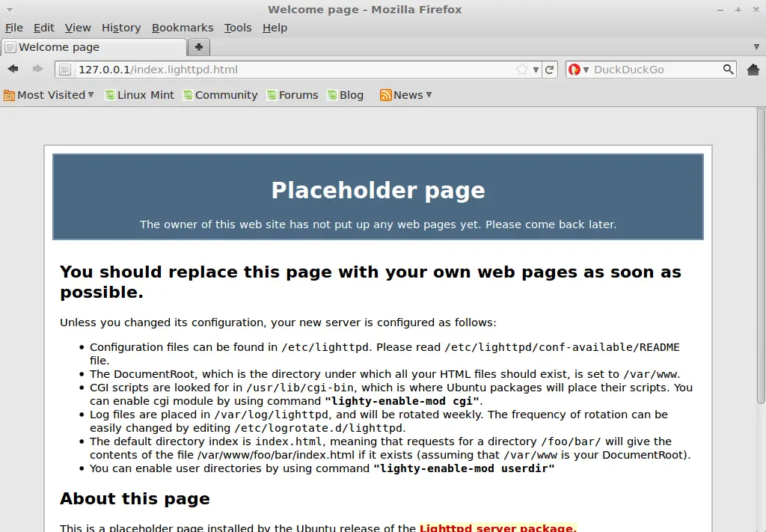Click the search magnifier icon
Image resolution: width=766 pixels, height=532 pixels.
(x=728, y=70)
